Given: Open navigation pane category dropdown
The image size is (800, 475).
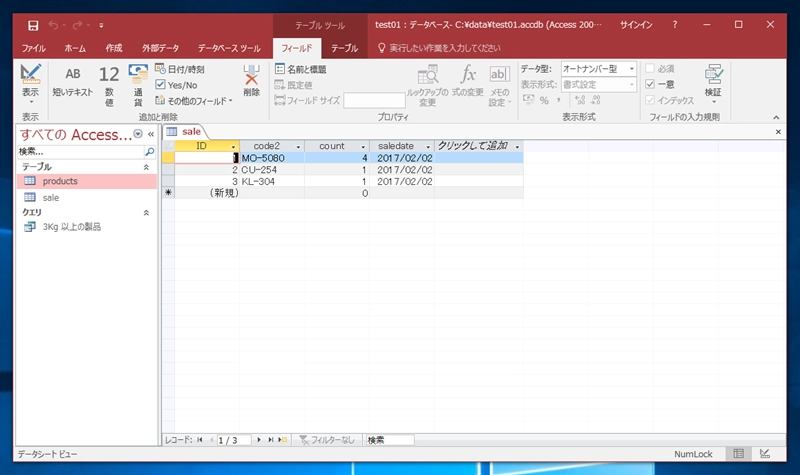Looking at the screenshot, I should (x=137, y=134).
